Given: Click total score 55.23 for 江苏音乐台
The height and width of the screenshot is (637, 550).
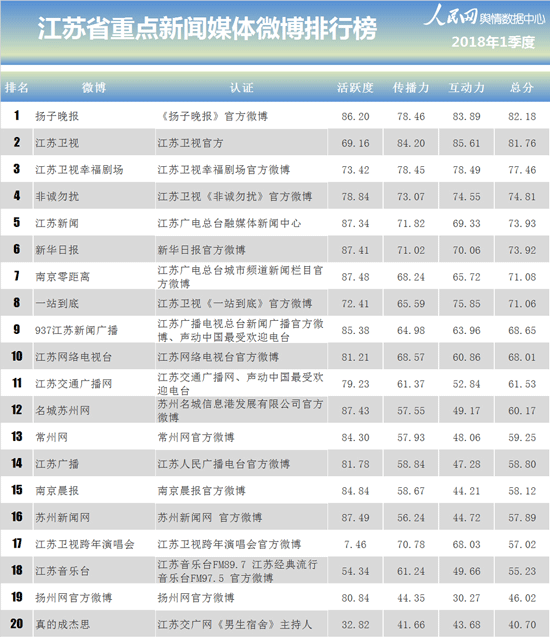Looking at the screenshot, I should pyautogui.click(x=522, y=571).
